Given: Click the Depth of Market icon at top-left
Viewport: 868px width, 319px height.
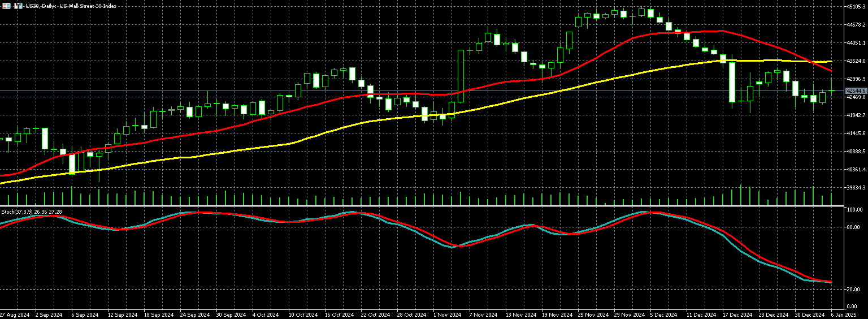Looking at the screenshot, I should click(6, 6).
